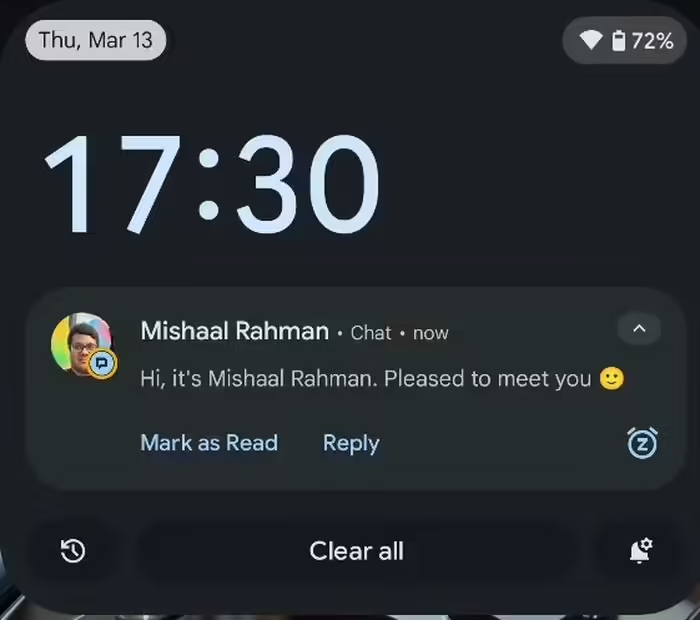
Task: Tap the 'now' timestamp in notification
Action: coord(431,334)
